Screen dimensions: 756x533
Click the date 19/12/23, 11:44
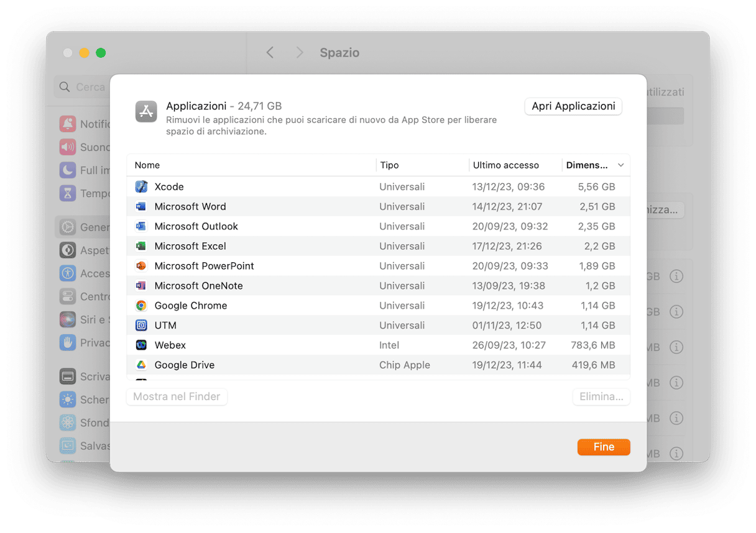507,365
